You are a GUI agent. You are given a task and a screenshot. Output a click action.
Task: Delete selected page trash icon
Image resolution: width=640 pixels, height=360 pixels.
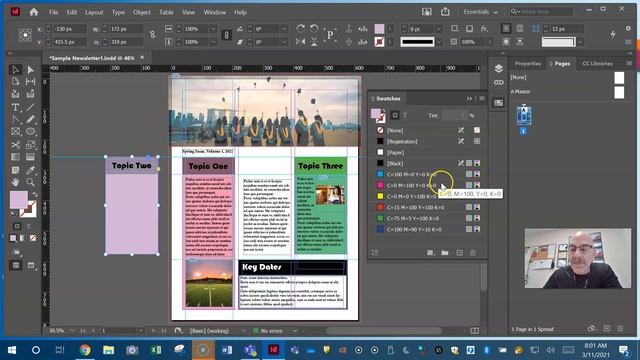pos(620,329)
